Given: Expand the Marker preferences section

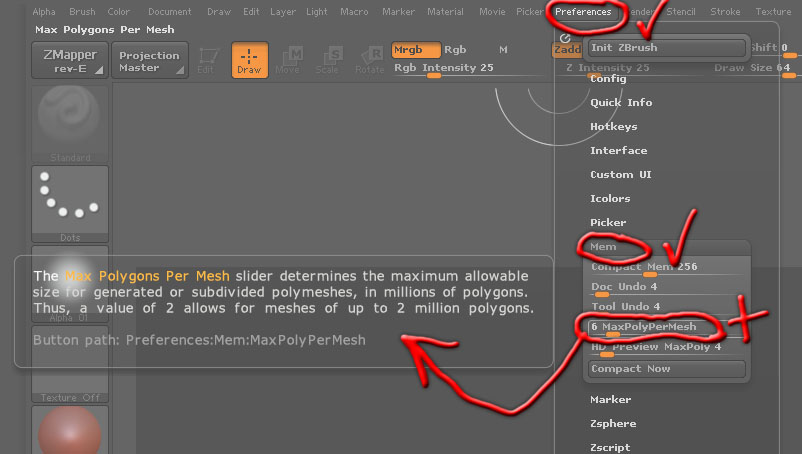Looking at the screenshot, I should [x=610, y=399].
